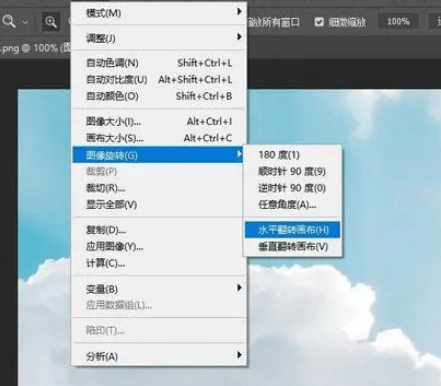Screen dimensions: 441x386
Task: Expand the 变量(B) submenu
Action: [x=159, y=289]
